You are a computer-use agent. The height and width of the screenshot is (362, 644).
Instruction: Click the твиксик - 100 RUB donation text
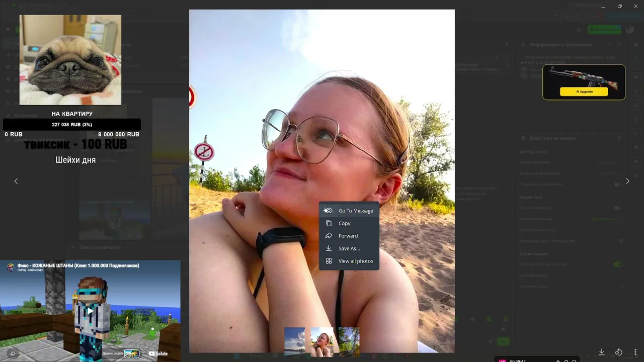pyautogui.click(x=75, y=145)
